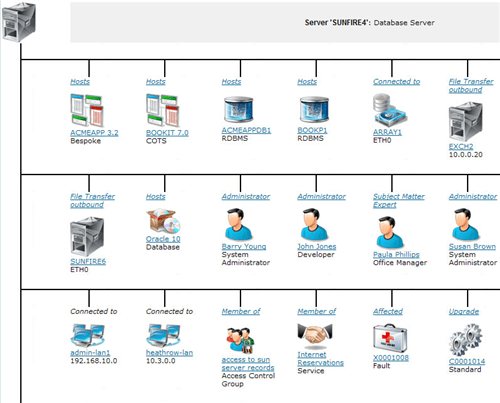Viewport: 500px width, 403px height.
Task: Click the heathrow-lan network icon
Action: [x=163, y=335]
